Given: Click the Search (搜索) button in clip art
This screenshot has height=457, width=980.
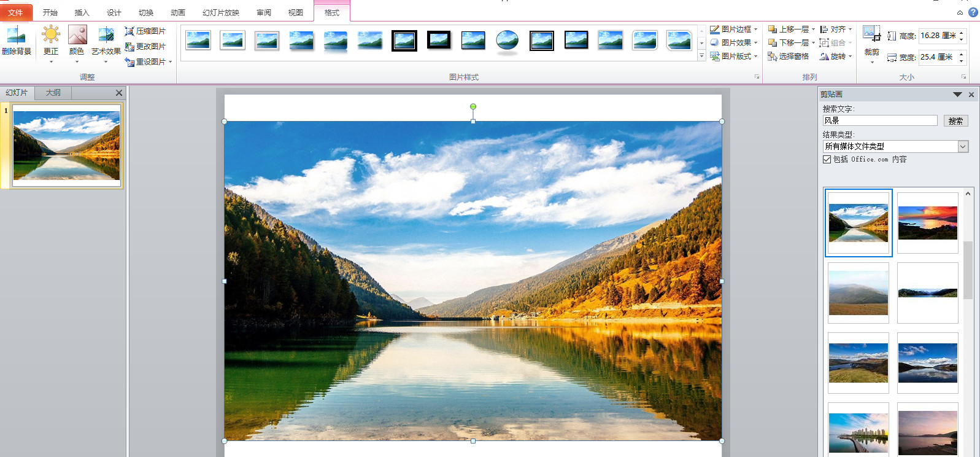Looking at the screenshot, I should tap(955, 121).
